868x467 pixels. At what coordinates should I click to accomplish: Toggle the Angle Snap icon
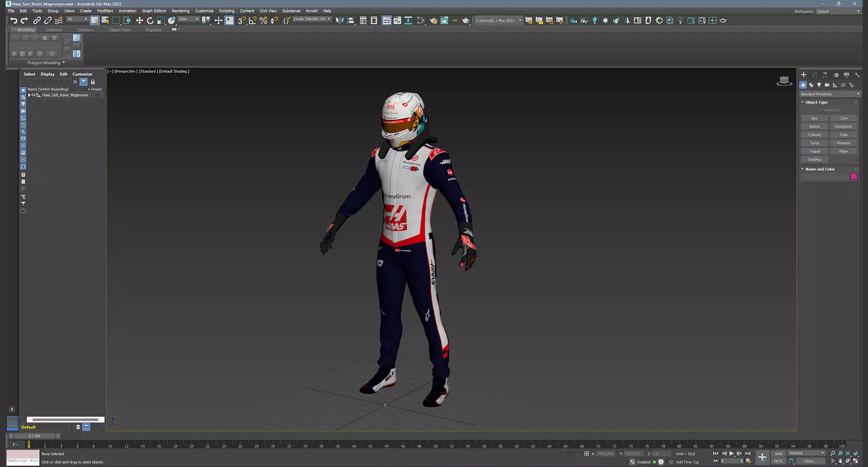[252, 20]
